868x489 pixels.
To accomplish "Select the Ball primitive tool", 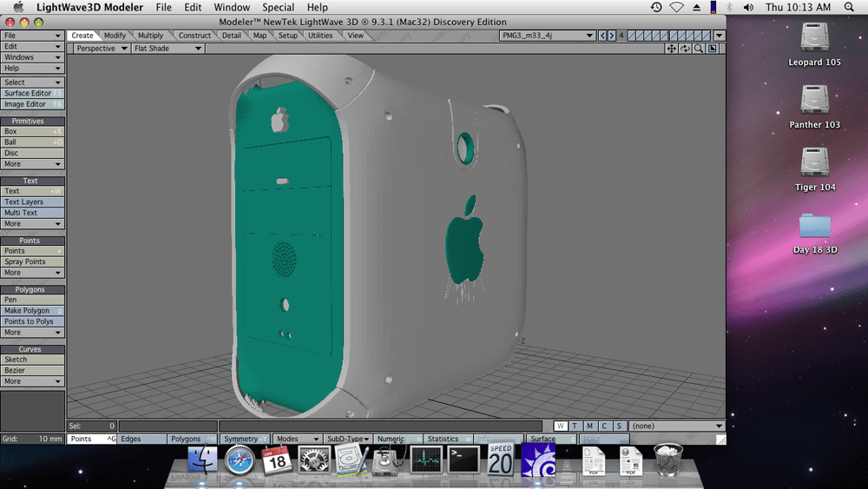I will 32,142.
